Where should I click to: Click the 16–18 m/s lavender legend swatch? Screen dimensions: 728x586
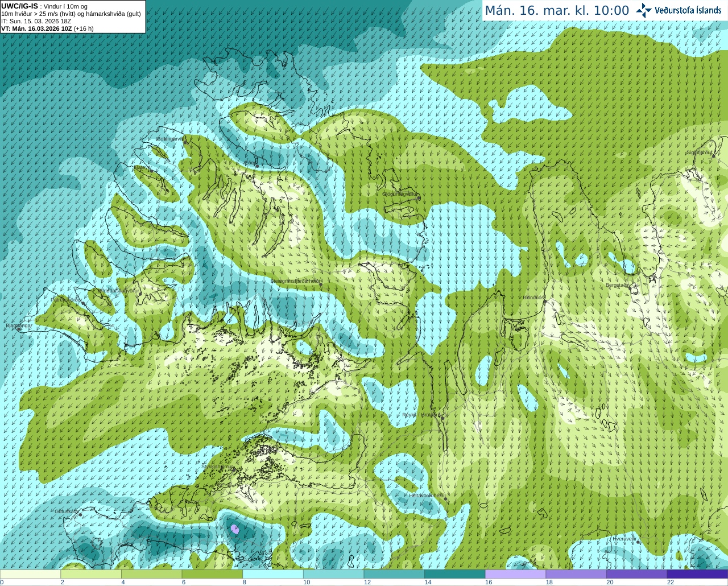[x=515, y=574]
